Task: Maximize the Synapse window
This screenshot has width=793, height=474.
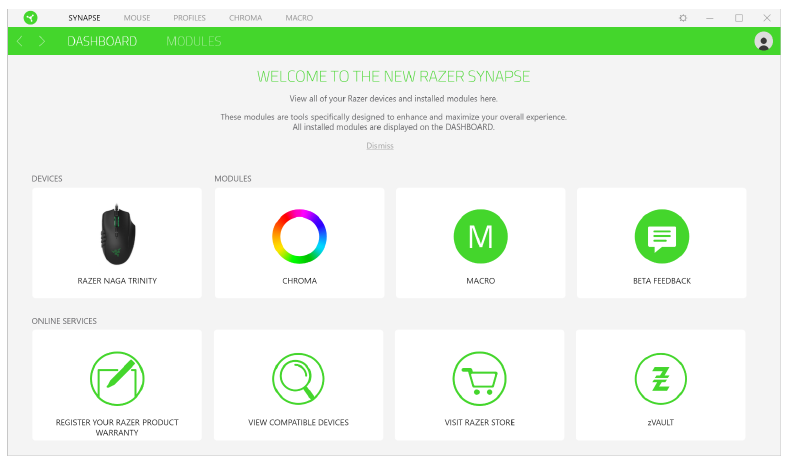Action: point(738,18)
